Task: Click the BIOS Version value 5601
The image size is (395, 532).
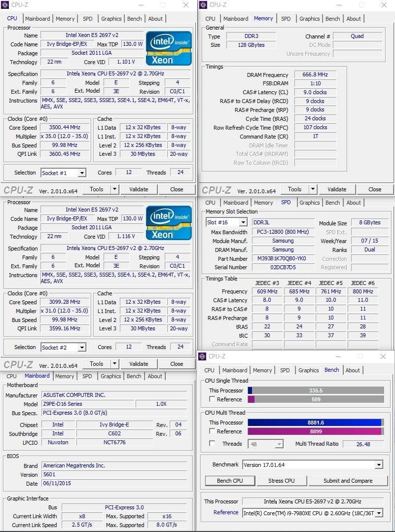Action: pos(114,474)
